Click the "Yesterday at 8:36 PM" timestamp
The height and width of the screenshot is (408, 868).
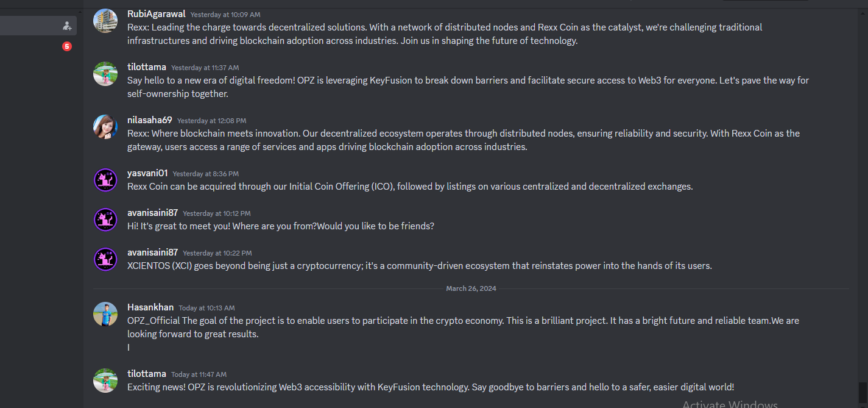click(x=206, y=174)
